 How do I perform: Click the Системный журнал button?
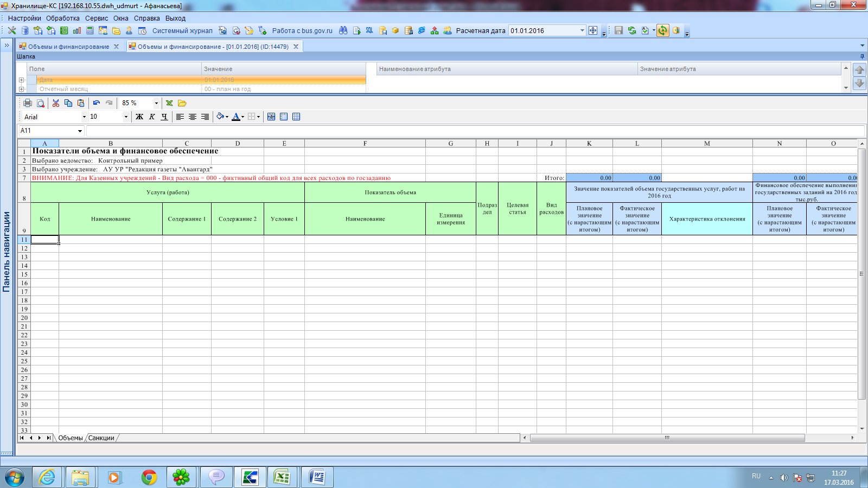point(182,31)
